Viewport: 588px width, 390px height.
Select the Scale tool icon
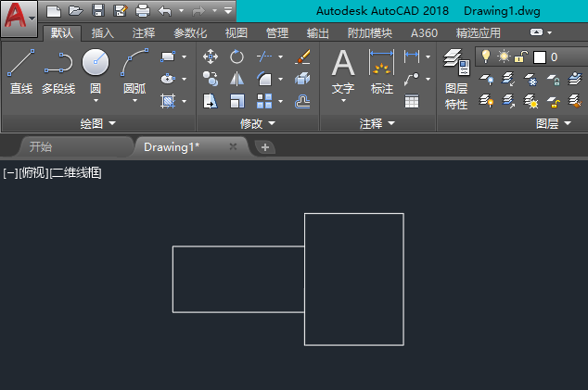(236, 101)
